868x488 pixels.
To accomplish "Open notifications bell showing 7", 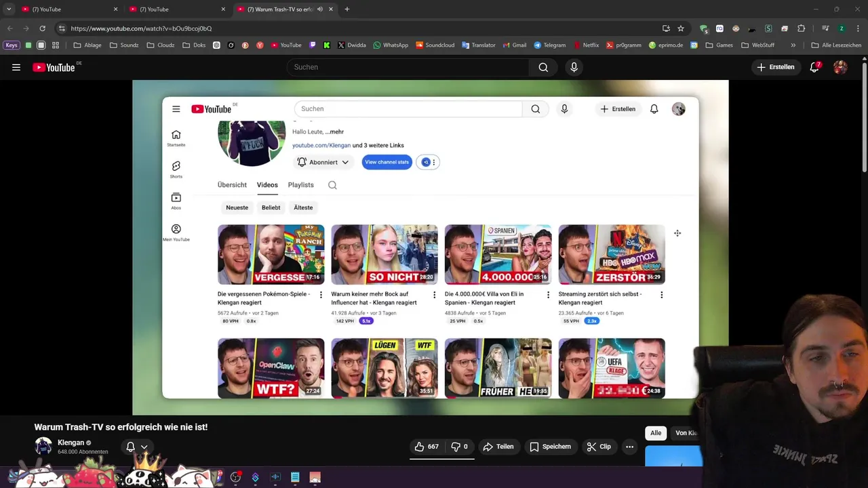I will tap(815, 67).
